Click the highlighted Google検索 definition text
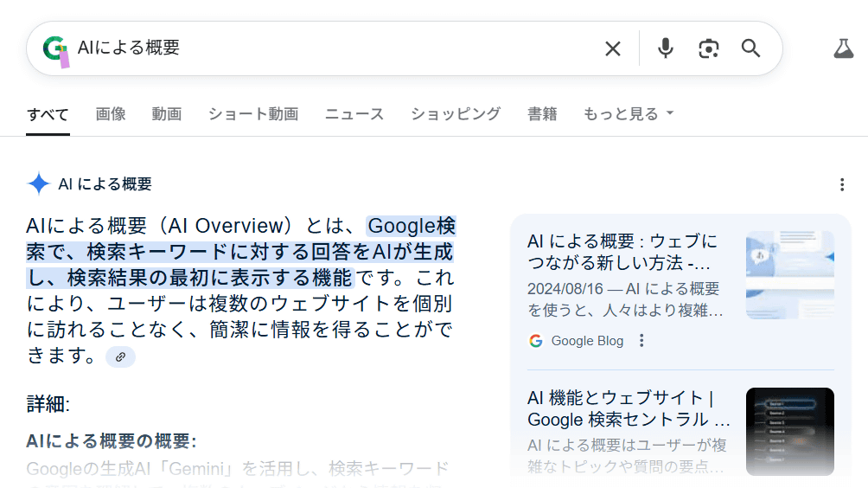Screen dimensions: 868x488 click(x=241, y=252)
